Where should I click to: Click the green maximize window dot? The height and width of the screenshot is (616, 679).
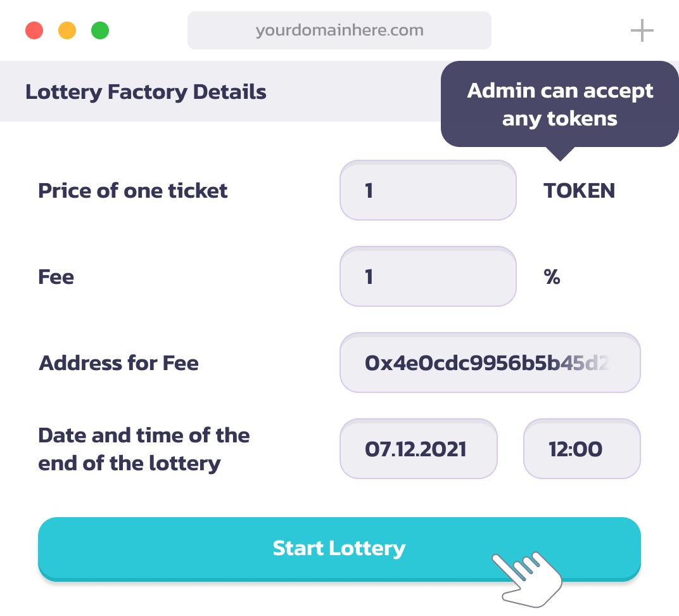(x=100, y=30)
